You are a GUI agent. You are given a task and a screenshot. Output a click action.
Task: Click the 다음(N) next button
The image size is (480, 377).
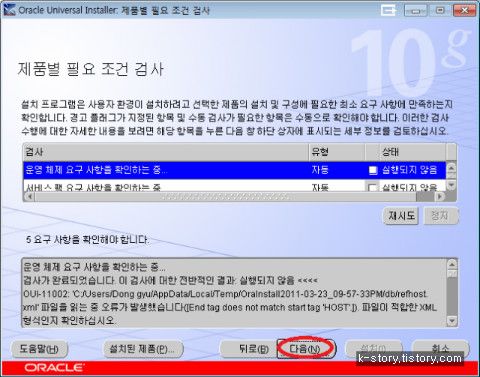pos(305,349)
